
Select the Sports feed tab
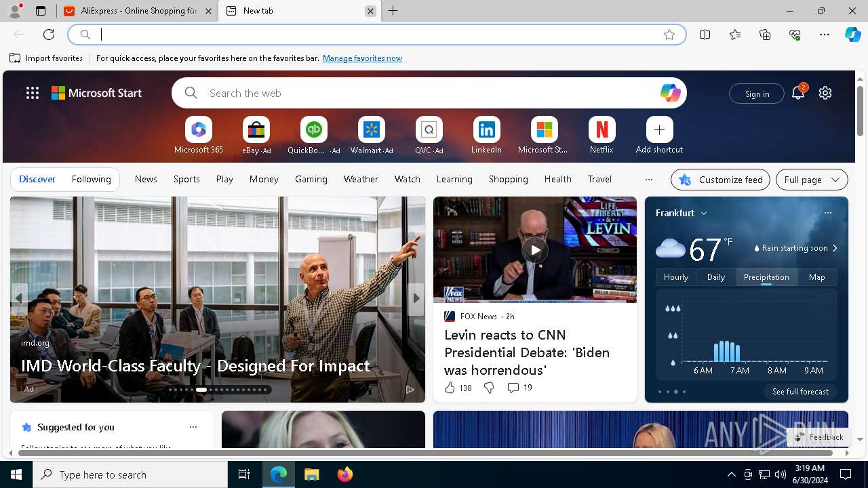coord(186,179)
